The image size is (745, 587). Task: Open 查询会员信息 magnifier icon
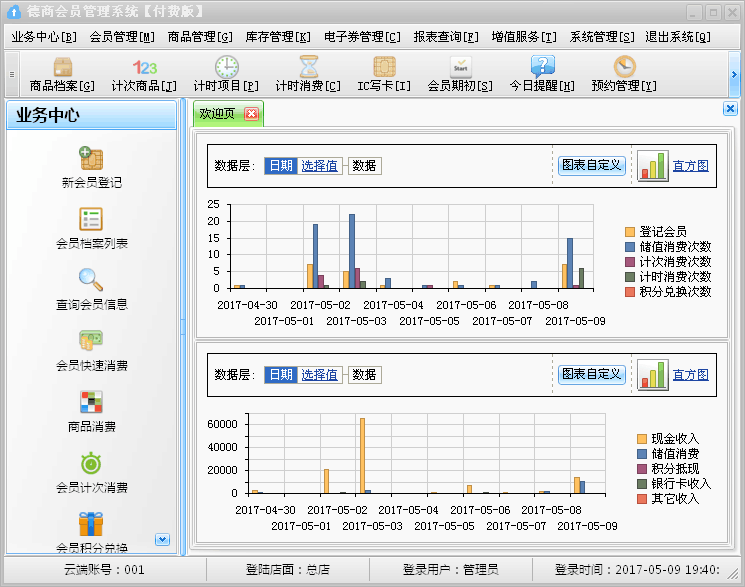pos(91,279)
